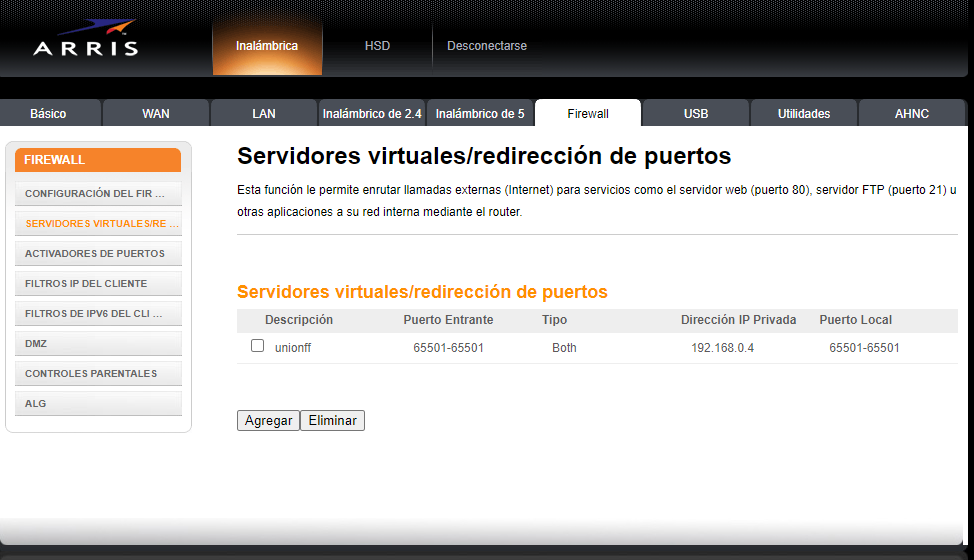Switch to the Básico tab
The width and height of the screenshot is (974, 560).
48,114
